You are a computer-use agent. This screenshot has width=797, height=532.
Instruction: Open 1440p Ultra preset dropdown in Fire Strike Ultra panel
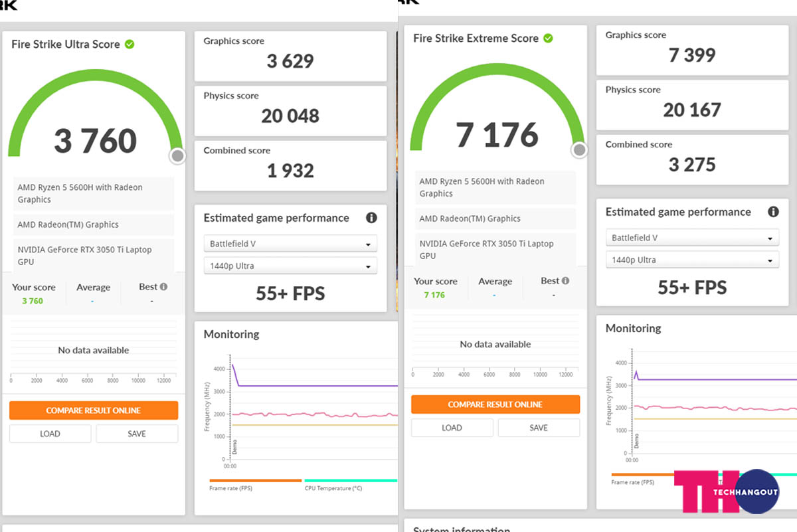pos(290,266)
